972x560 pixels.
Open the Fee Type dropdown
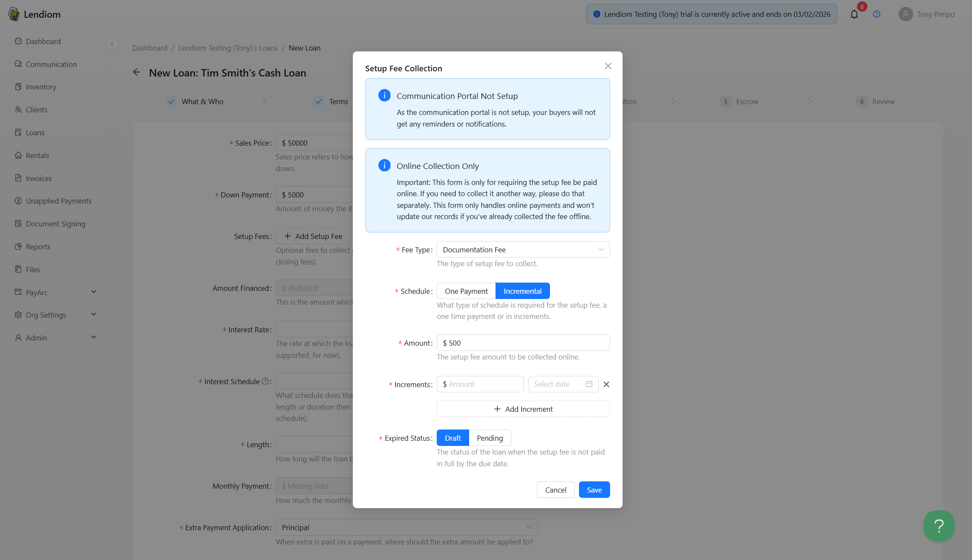(x=523, y=250)
